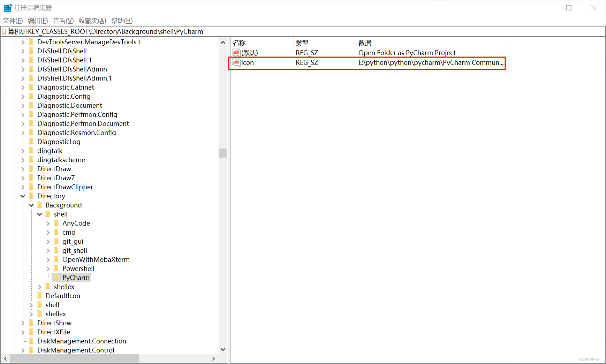Click the tree vertical scrollbar thumb
606x364 pixels.
223,153
